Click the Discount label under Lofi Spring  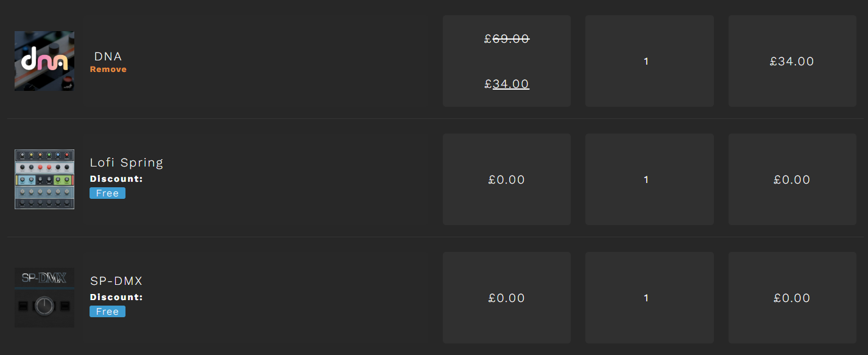116,179
